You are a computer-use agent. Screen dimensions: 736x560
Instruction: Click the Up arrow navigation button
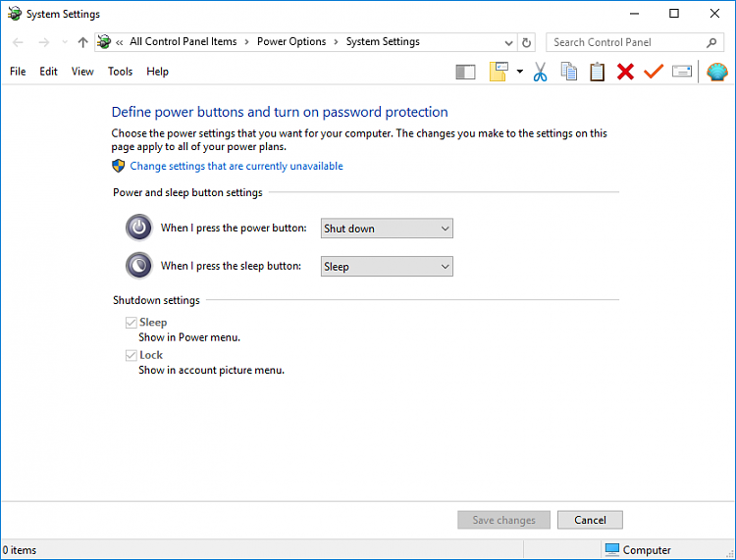pyautogui.click(x=82, y=42)
